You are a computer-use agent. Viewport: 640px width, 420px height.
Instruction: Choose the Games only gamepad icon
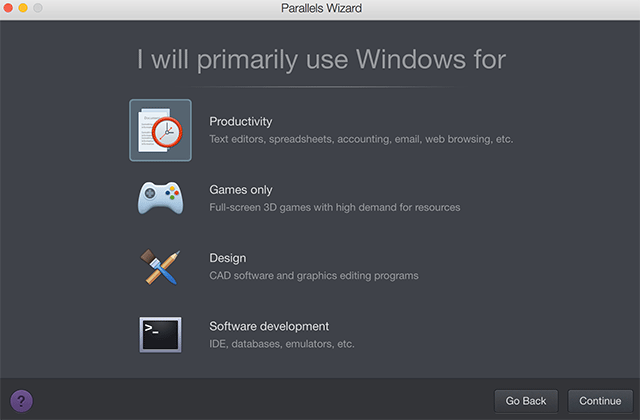160,198
